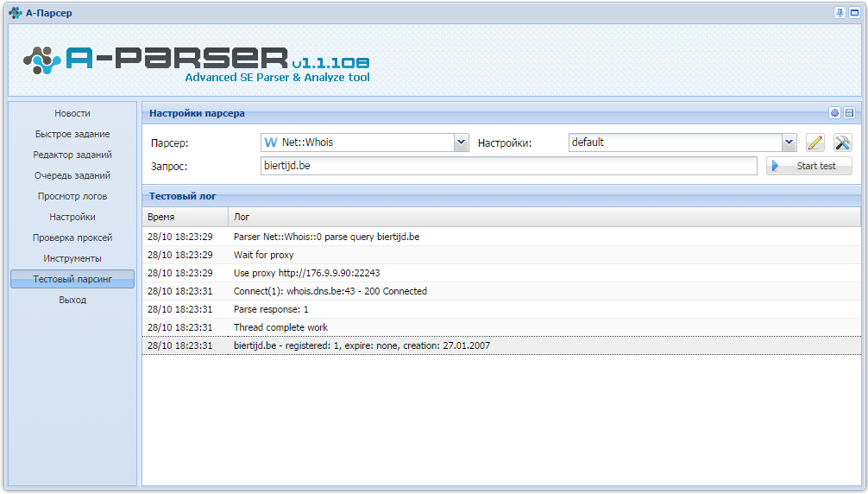
Task: Select log row 'Thread complete work'
Action: tap(501, 327)
